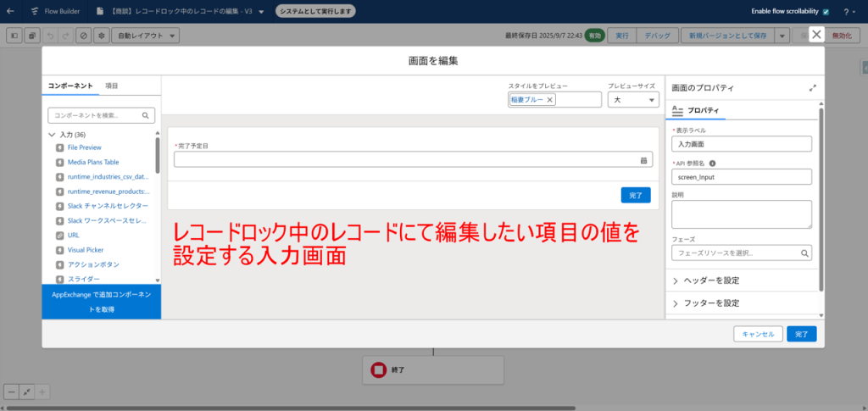Switch to the 項目 tab
The width and height of the screenshot is (868, 411).
click(111, 86)
